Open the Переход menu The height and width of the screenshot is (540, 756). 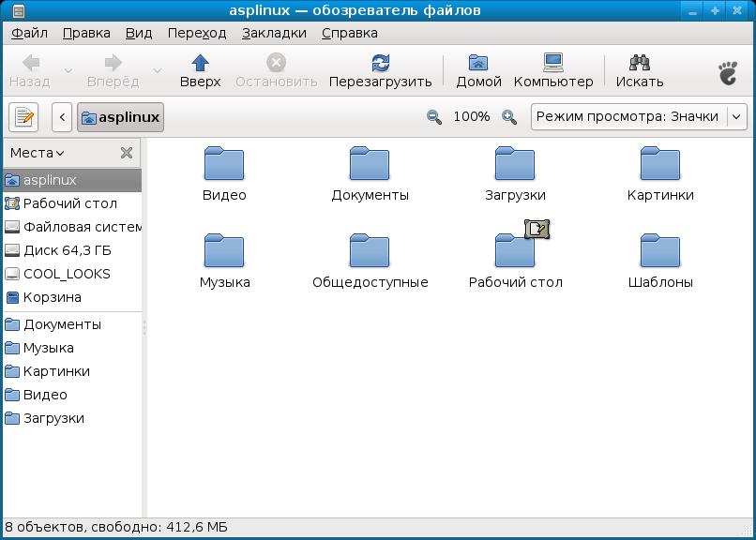coord(197,33)
